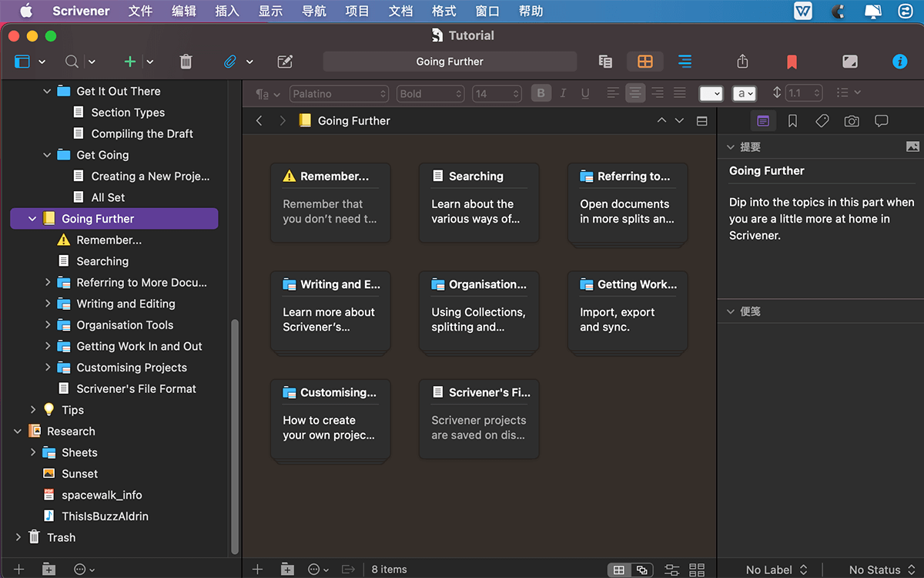
Task: Open inspector Metadata tag tab
Action: tap(822, 121)
